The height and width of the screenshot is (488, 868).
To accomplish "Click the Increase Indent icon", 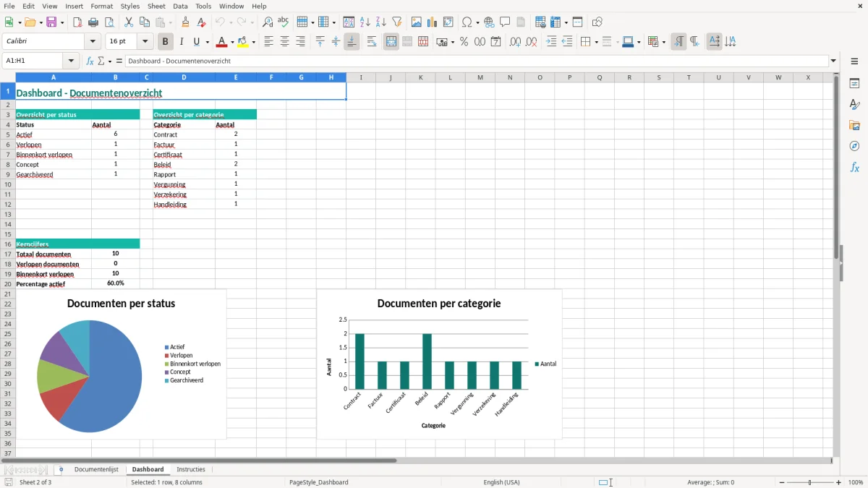I will pos(551,42).
